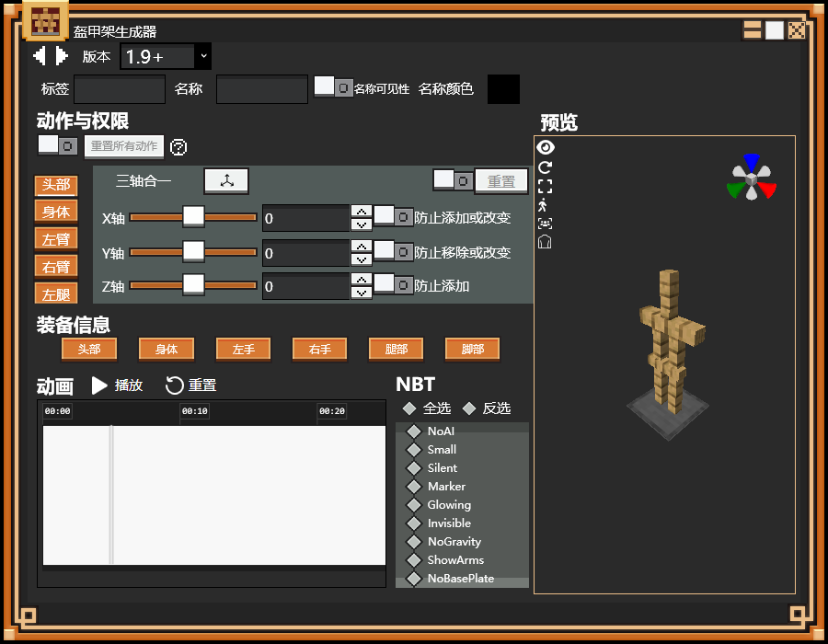The width and height of the screenshot is (828, 644).
Task: Toggle 名称可见性 switch
Action: click(x=334, y=86)
